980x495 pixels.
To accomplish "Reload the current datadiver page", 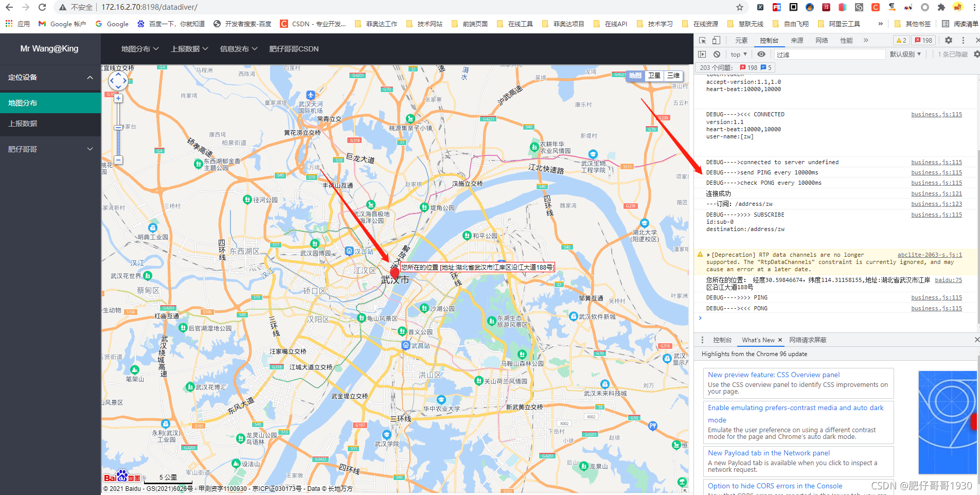I will click(42, 7).
